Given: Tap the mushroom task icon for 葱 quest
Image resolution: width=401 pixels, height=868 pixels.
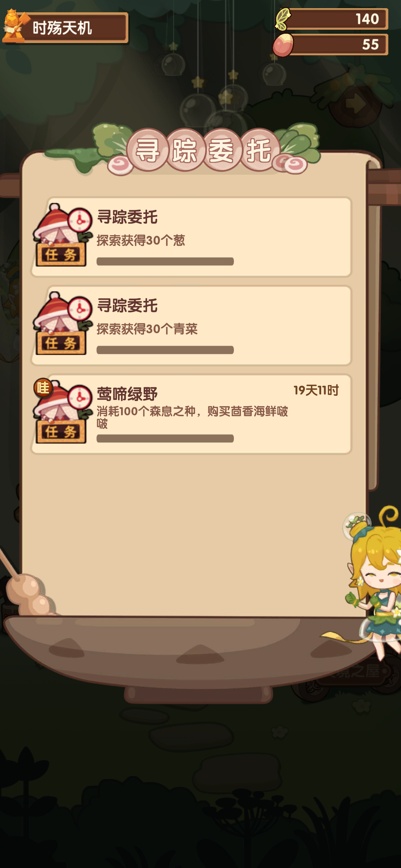Looking at the screenshot, I should pyautogui.click(x=62, y=235).
